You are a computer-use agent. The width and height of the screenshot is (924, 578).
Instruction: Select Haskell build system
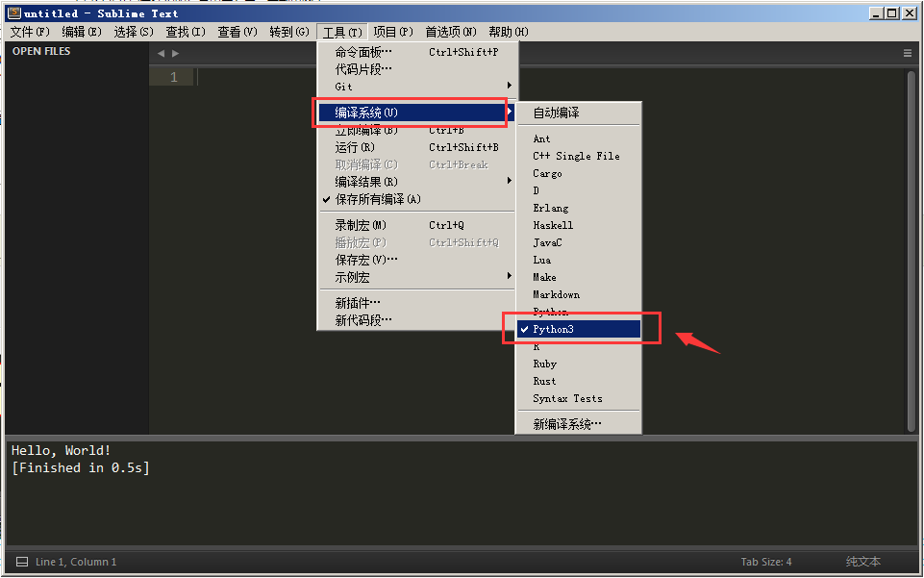click(579, 225)
